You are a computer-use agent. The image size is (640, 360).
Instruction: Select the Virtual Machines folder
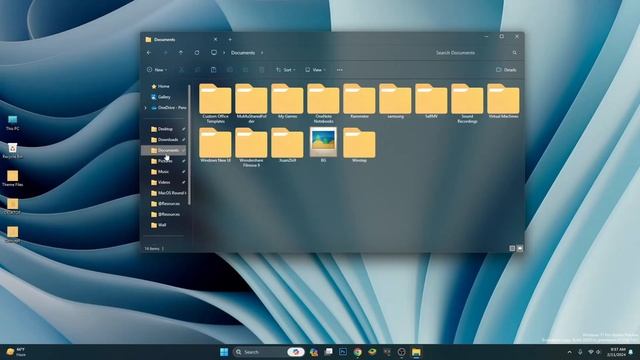(x=503, y=101)
